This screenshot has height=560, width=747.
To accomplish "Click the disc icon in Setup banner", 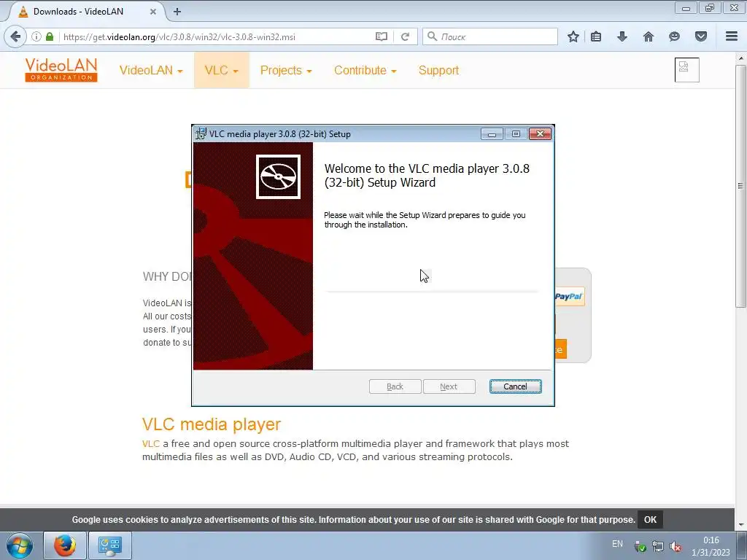I will click(278, 176).
